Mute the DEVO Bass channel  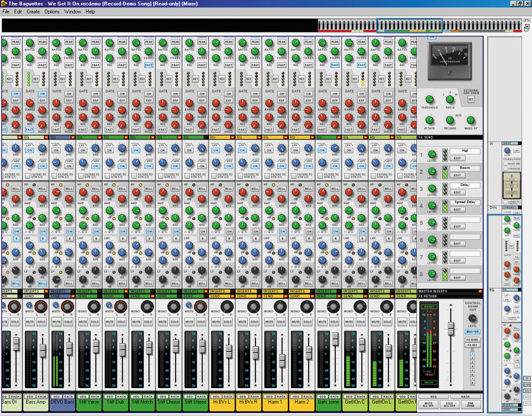tap(56, 322)
